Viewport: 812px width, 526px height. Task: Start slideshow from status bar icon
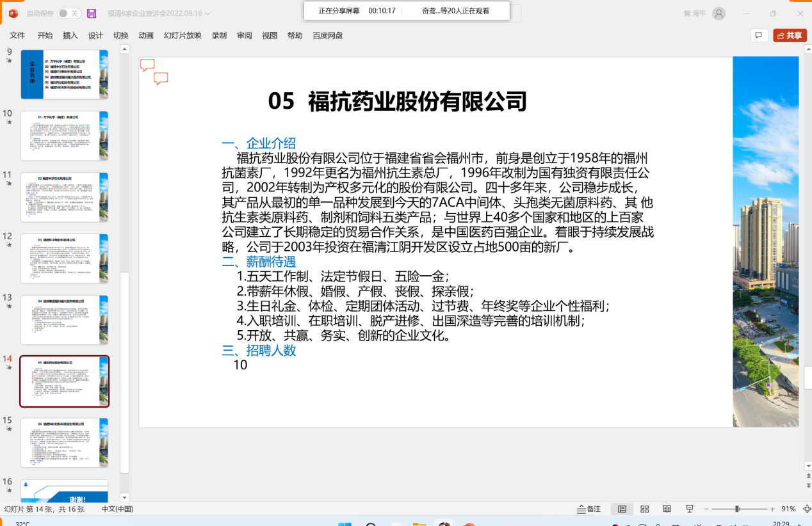690,509
